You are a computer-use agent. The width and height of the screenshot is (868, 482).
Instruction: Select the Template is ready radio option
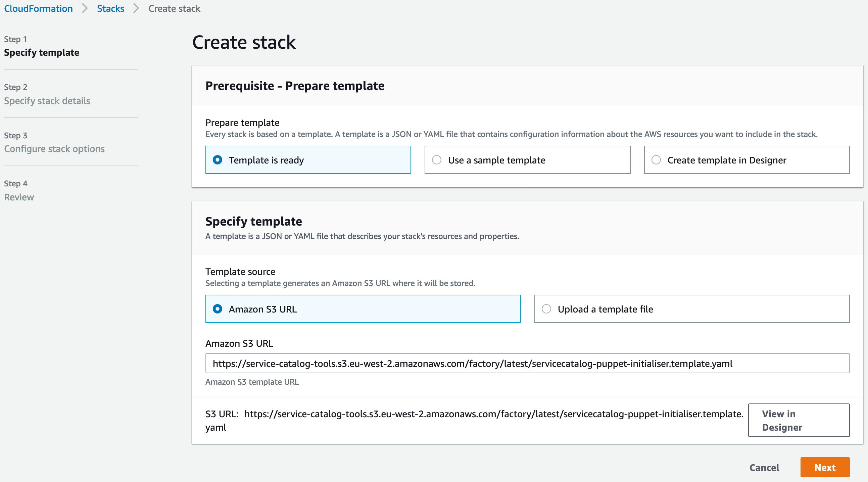coord(308,160)
